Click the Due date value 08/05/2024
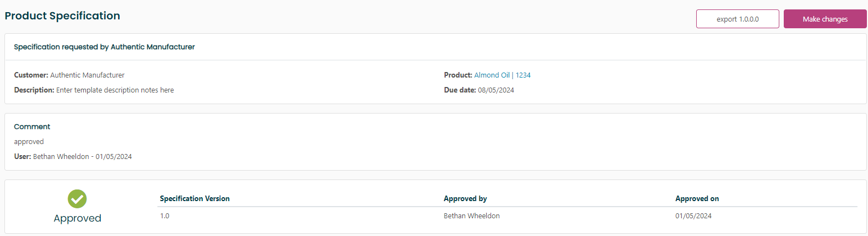The width and height of the screenshot is (868, 236). (496, 90)
